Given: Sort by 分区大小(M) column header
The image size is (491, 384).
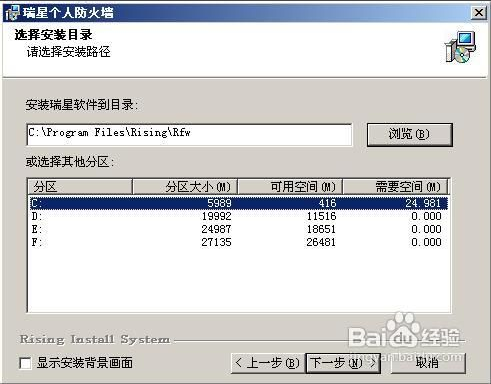Looking at the screenshot, I should point(185,187).
